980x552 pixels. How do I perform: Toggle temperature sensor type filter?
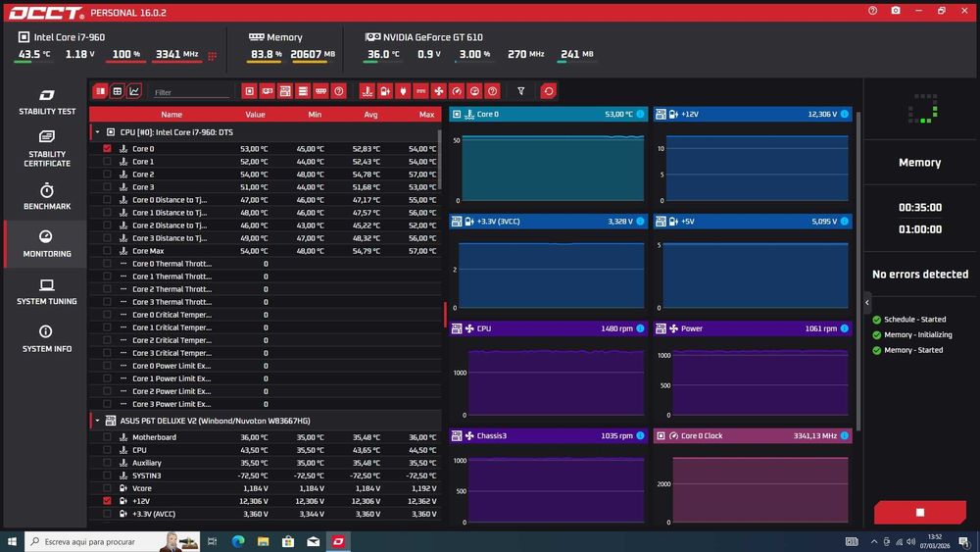[x=367, y=91]
